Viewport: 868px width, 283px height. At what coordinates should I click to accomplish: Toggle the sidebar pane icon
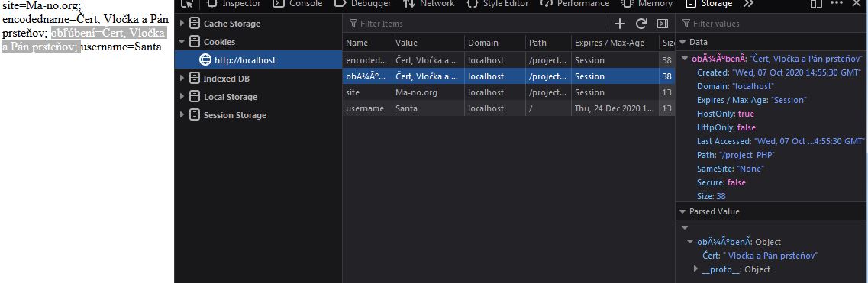coord(662,24)
